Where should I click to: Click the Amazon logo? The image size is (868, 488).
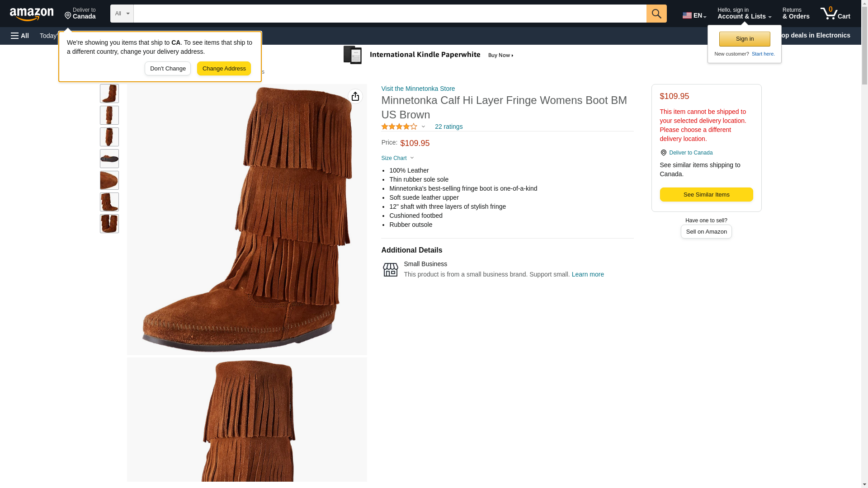(32, 14)
